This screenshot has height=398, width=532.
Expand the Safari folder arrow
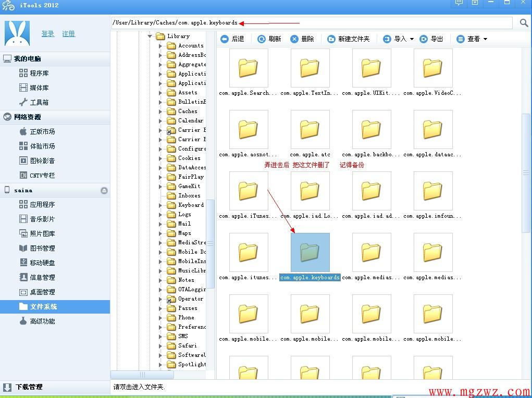pos(160,346)
